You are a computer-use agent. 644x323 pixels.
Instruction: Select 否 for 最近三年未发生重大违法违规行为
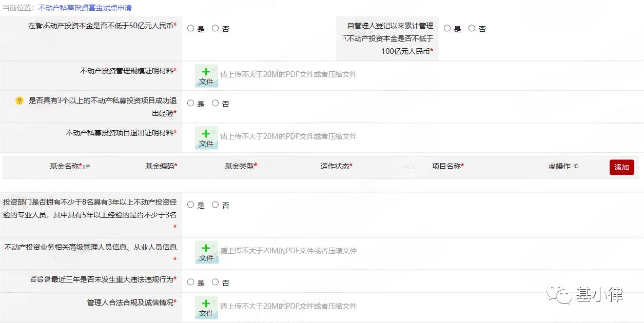pyautogui.click(x=215, y=281)
